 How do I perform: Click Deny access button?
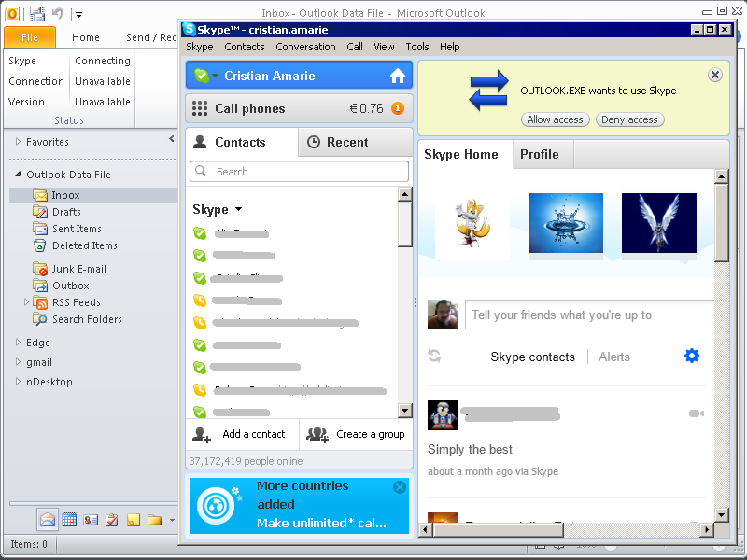(629, 119)
